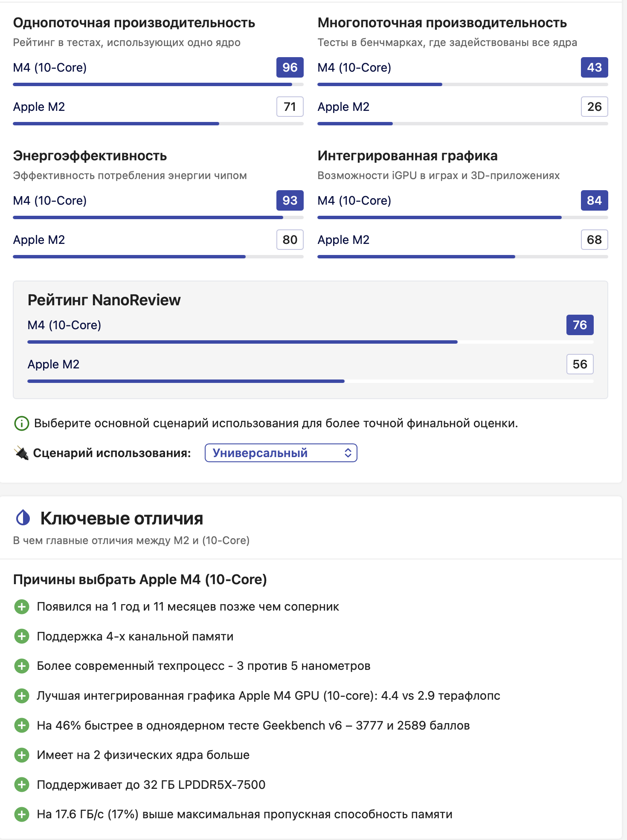Click the plus icon next to 'Более современный техпроцесс'
This screenshot has width=627, height=840.
point(22,666)
